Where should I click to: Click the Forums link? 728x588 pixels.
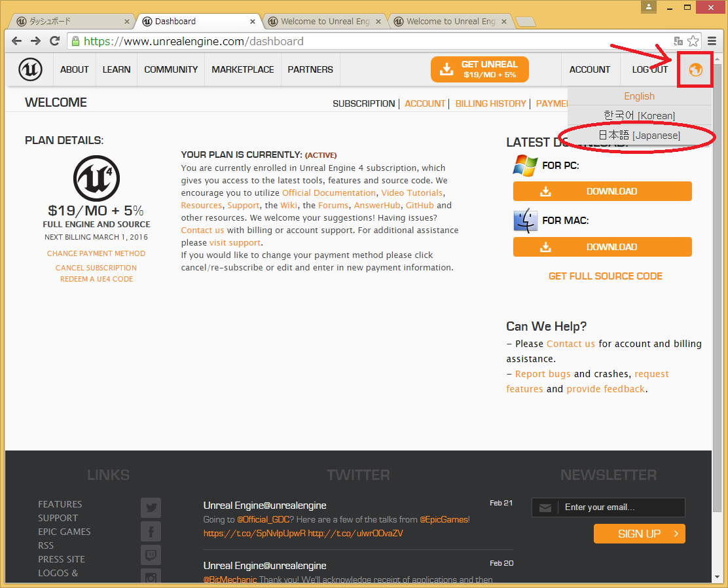click(333, 206)
